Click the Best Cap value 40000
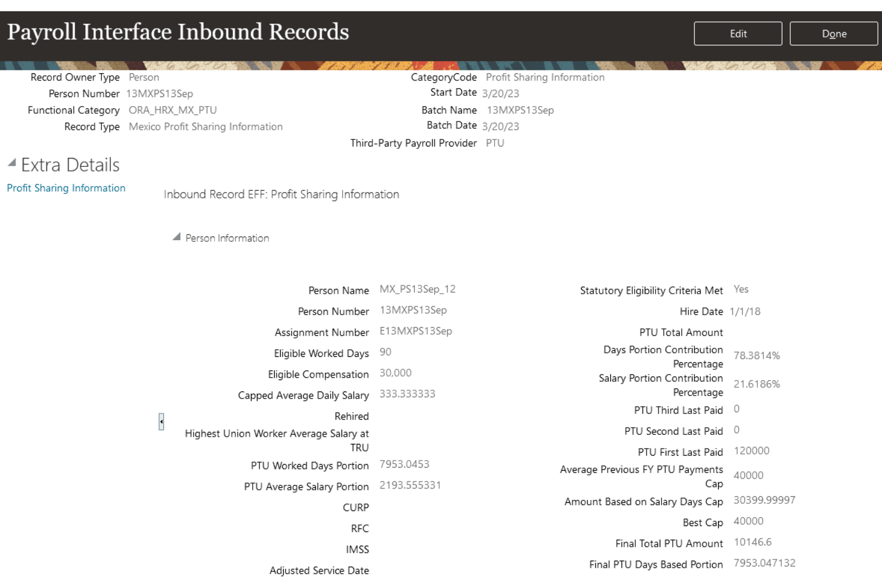Viewport: 882px width, 588px height. [749, 521]
